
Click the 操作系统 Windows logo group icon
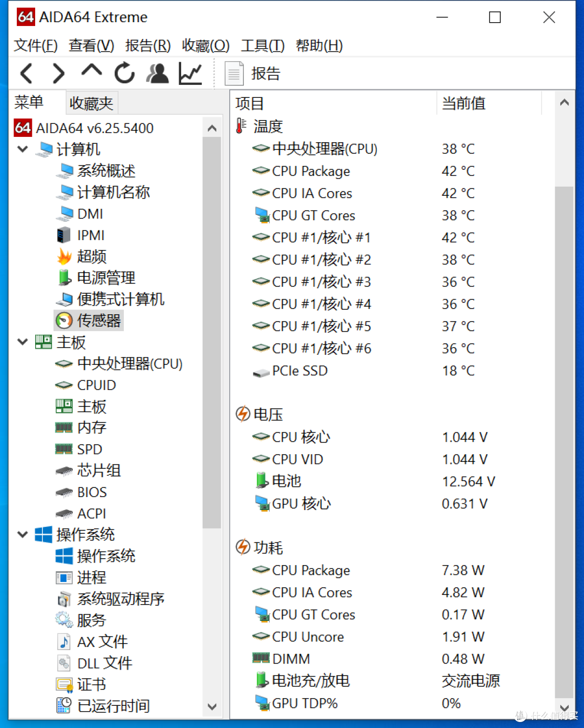43,534
